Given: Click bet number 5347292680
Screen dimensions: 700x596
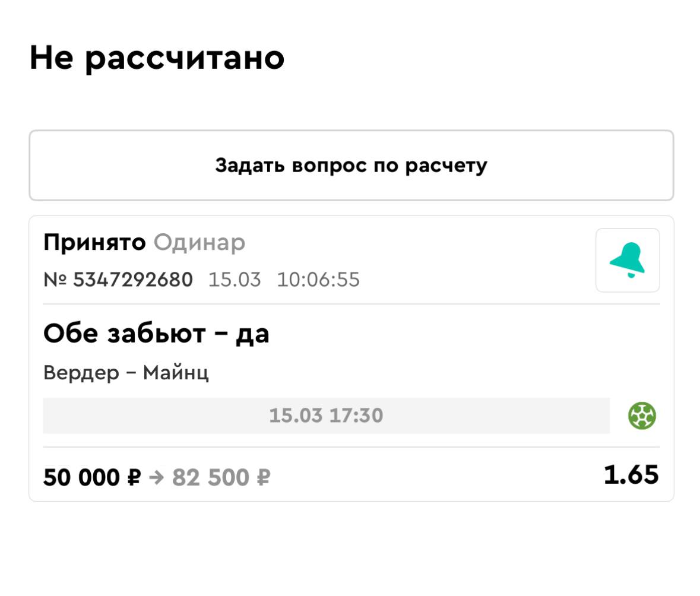Looking at the screenshot, I should 132,280.
